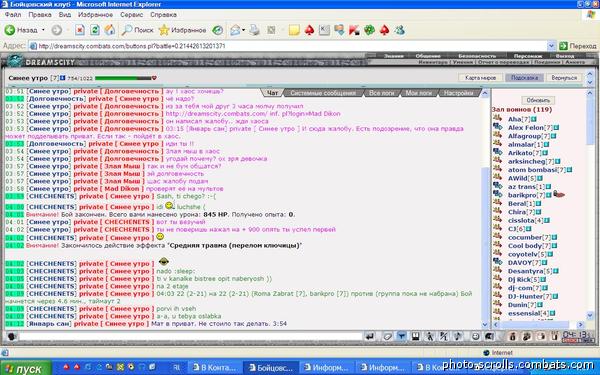Click the Подсказка button

point(524,78)
